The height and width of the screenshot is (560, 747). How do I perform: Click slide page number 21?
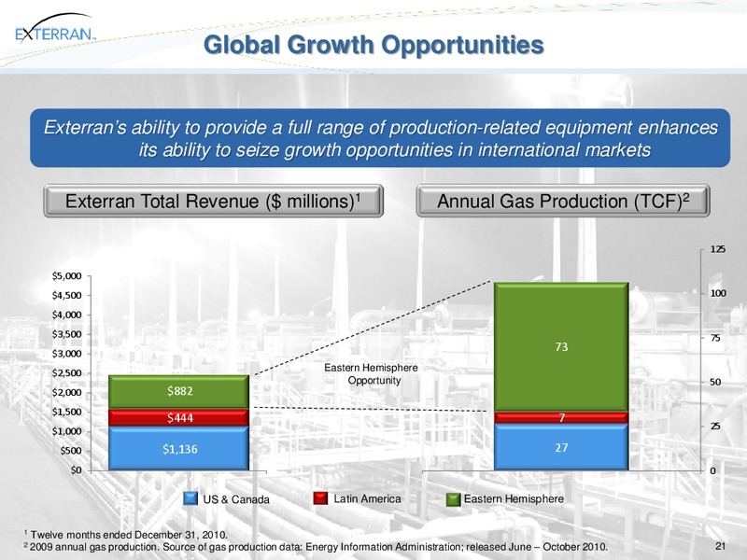720,546
